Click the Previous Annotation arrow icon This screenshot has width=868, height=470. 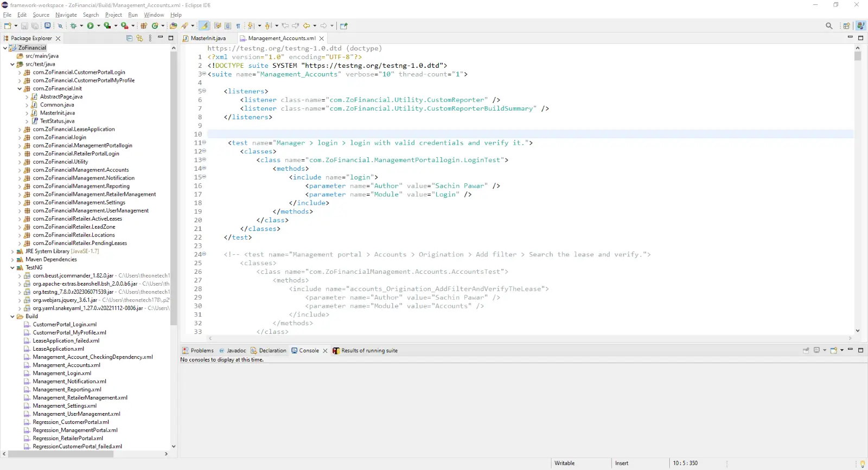pos(268,25)
